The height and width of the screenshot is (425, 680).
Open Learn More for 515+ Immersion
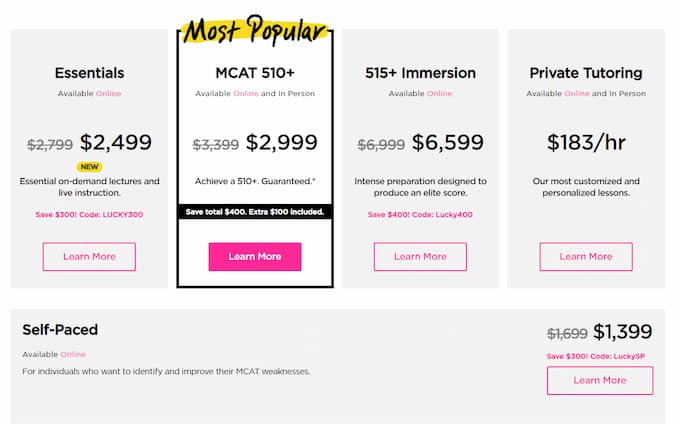[420, 257]
